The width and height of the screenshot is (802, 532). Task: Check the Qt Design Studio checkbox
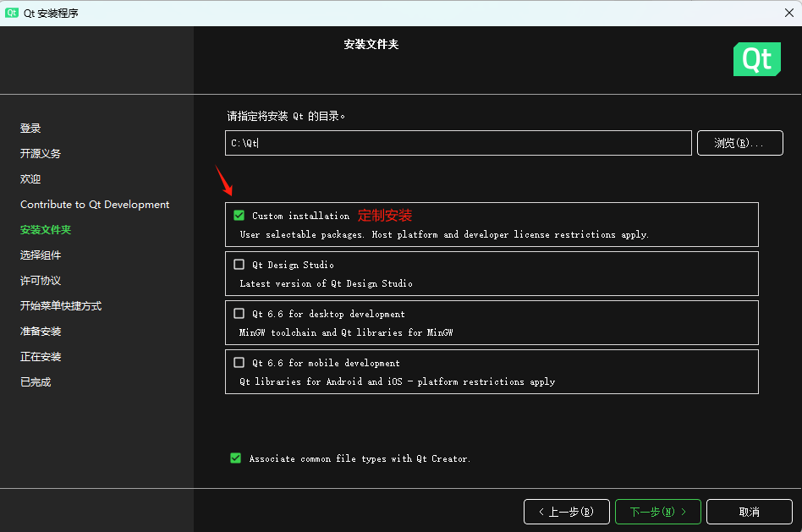point(239,265)
